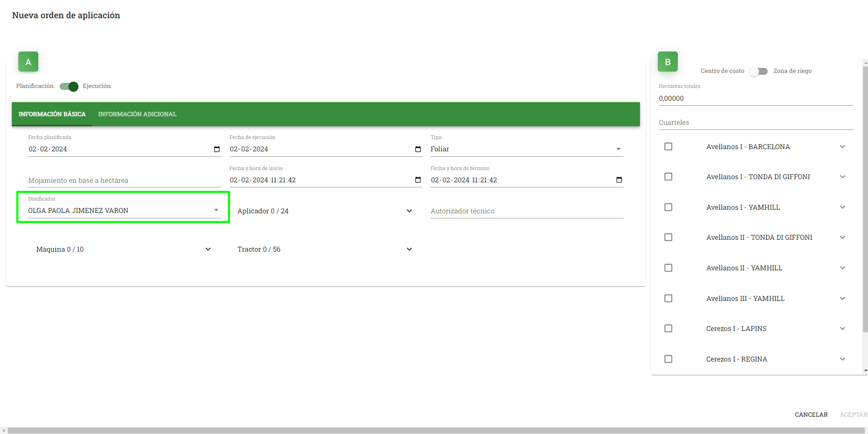Expand Avellanos II - YAMHILL chevron
This screenshot has height=434, width=868.
(x=842, y=268)
